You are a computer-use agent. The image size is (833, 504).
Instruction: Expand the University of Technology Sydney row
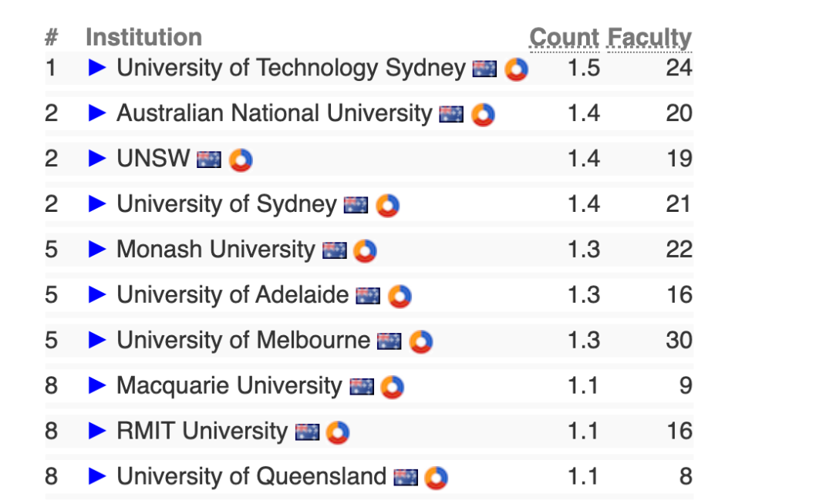97,68
